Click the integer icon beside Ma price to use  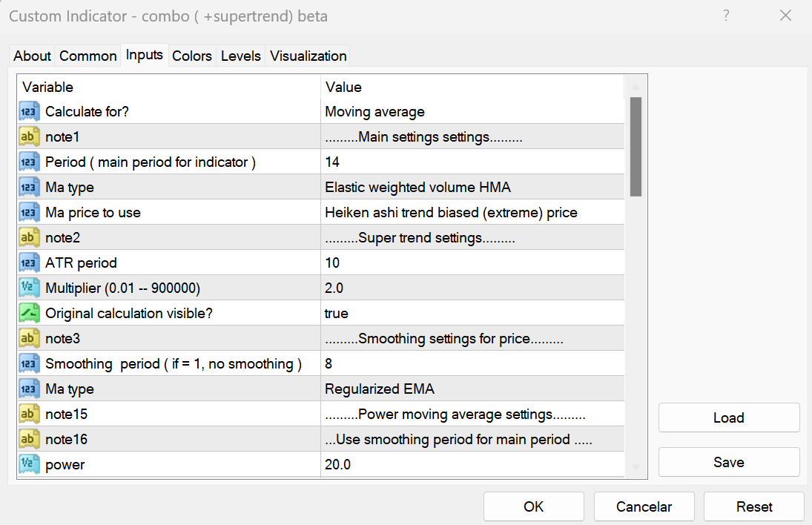(30, 213)
